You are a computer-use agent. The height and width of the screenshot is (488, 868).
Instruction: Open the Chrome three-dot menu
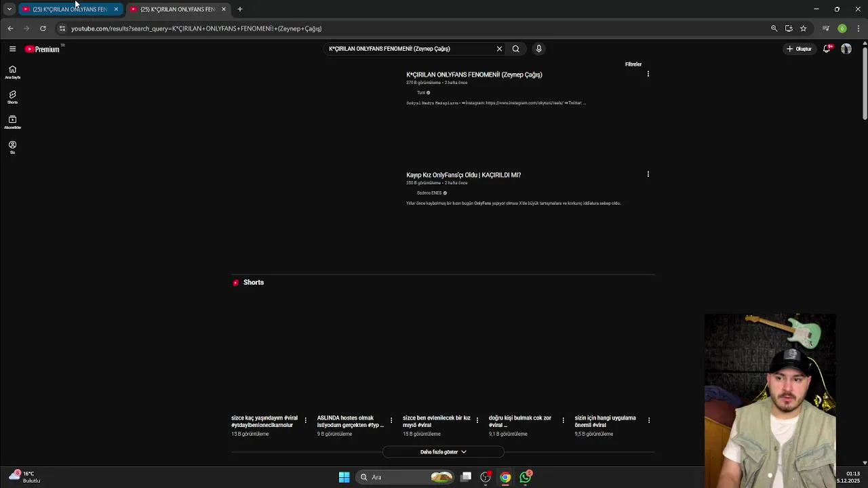pyautogui.click(x=859, y=28)
